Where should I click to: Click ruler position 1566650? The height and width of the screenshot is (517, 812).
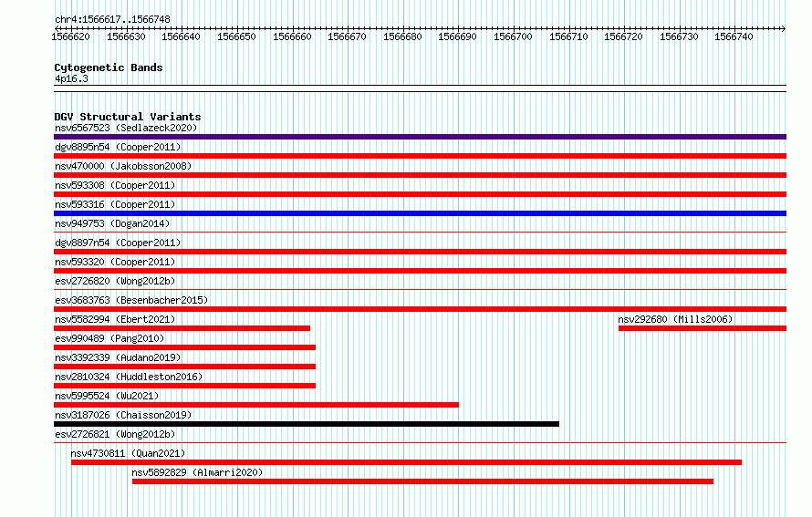(x=236, y=36)
